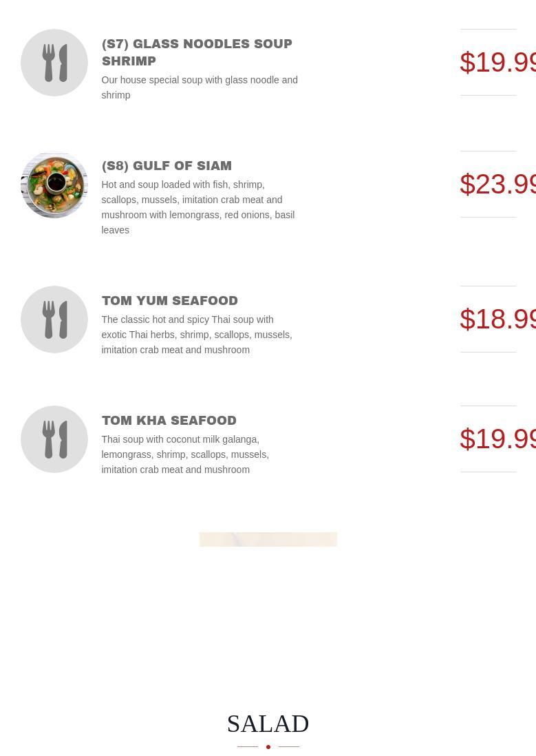Open the Tom Kha Seafood heading
The image size is (536, 756).
[x=169, y=421]
